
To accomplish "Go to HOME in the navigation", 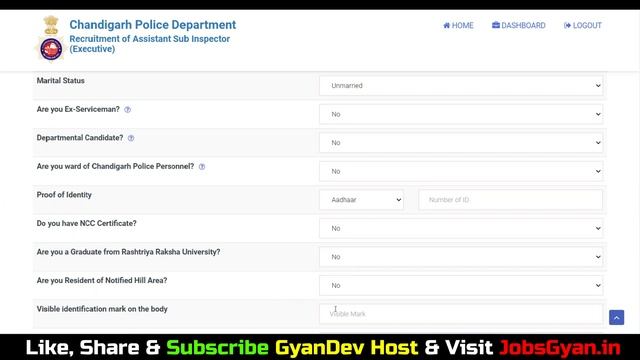I will [x=458, y=25].
